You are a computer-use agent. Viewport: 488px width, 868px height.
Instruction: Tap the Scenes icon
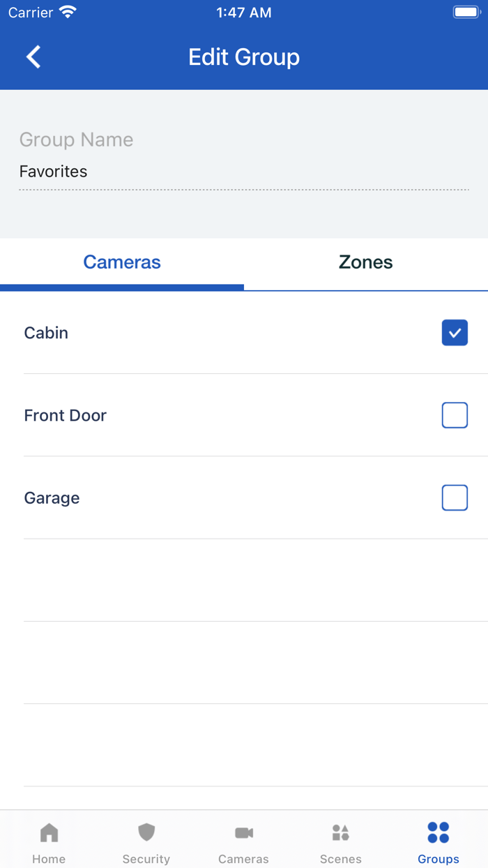(341, 832)
